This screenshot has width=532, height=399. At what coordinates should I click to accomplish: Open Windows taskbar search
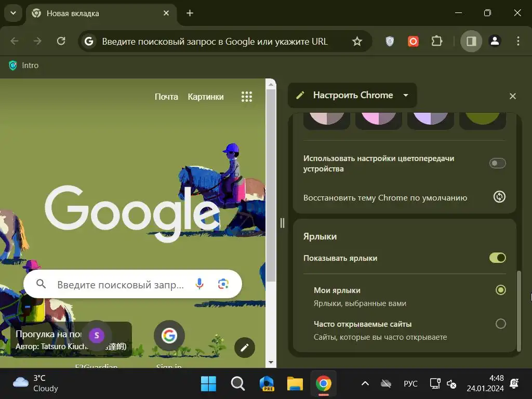pyautogui.click(x=238, y=384)
